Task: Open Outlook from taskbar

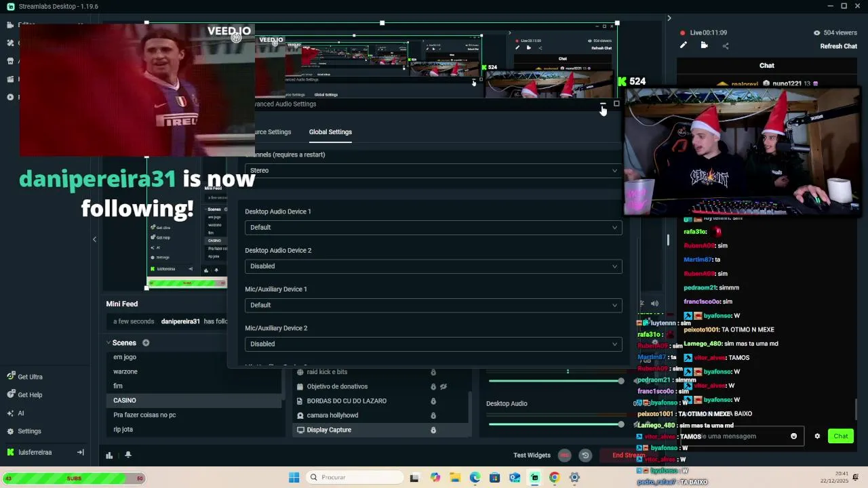Action: 515,478
